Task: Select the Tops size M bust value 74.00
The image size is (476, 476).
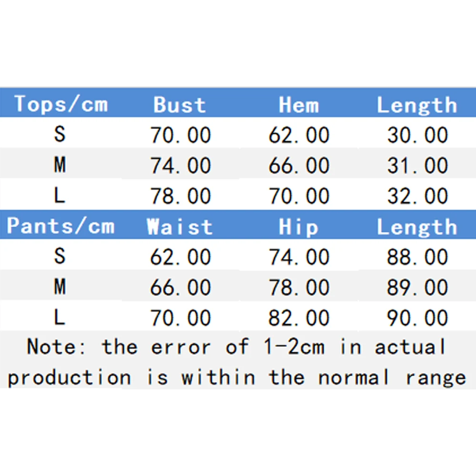Action: click(180, 166)
